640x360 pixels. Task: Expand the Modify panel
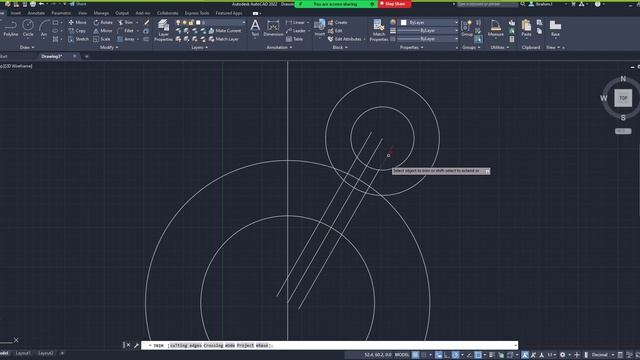point(109,47)
